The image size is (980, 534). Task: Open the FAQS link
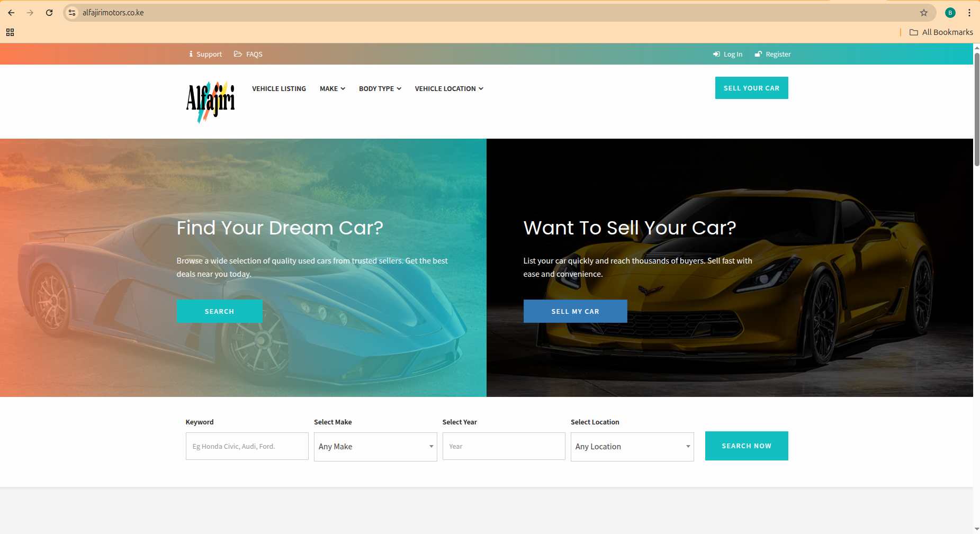248,54
